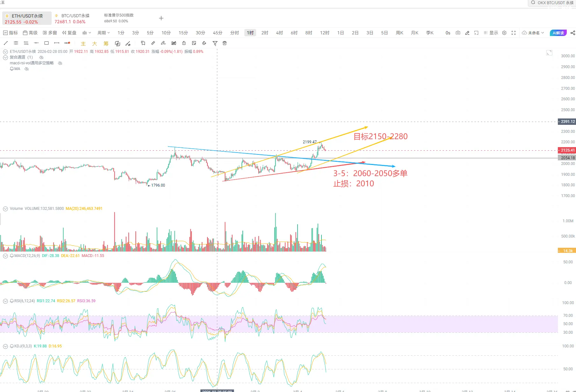Toggle KDJ alert bell

click(12, 346)
